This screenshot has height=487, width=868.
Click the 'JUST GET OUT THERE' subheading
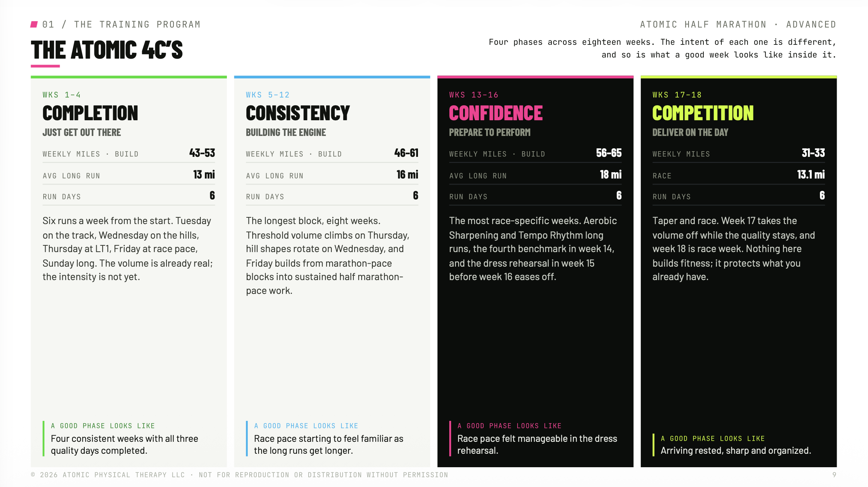pyautogui.click(x=82, y=133)
